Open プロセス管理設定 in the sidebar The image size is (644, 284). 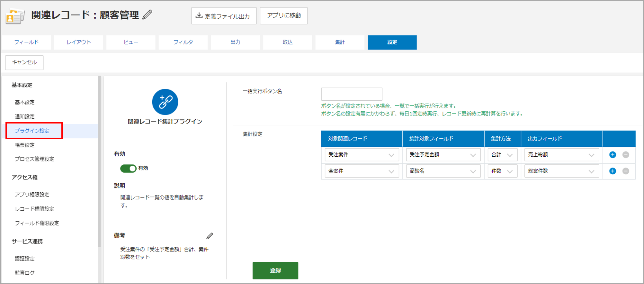click(x=34, y=159)
